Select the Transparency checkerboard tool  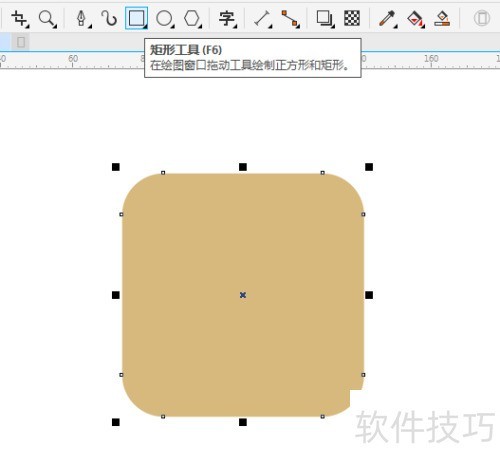click(x=352, y=18)
